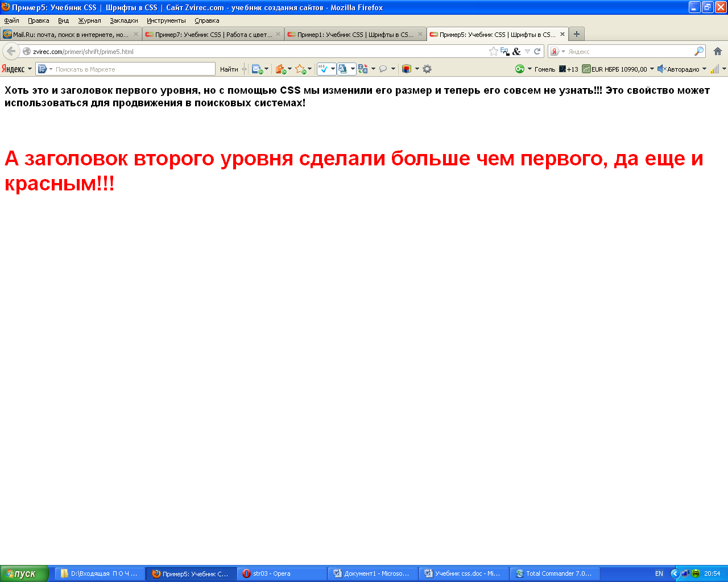This screenshot has height=582, width=728.
Task: Open the Гомель +13 weather widget
Action: click(556, 69)
